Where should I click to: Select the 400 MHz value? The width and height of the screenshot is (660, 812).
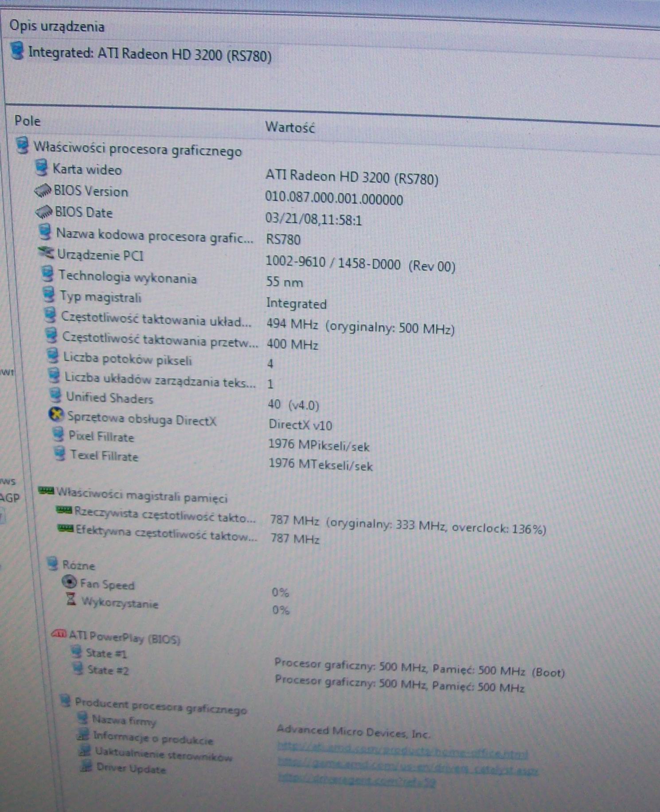click(293, 345)
